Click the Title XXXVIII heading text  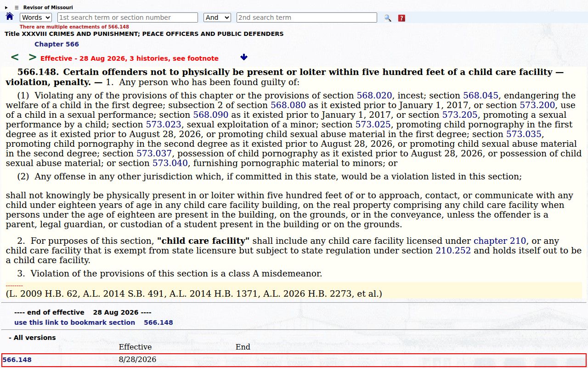coord(144,34)
